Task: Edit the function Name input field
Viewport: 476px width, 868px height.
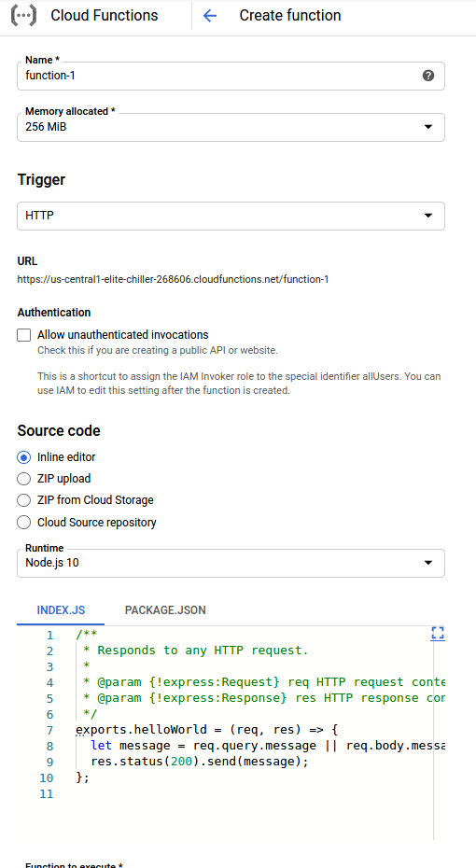Action: pyautogui.click(x=231, y=76)
